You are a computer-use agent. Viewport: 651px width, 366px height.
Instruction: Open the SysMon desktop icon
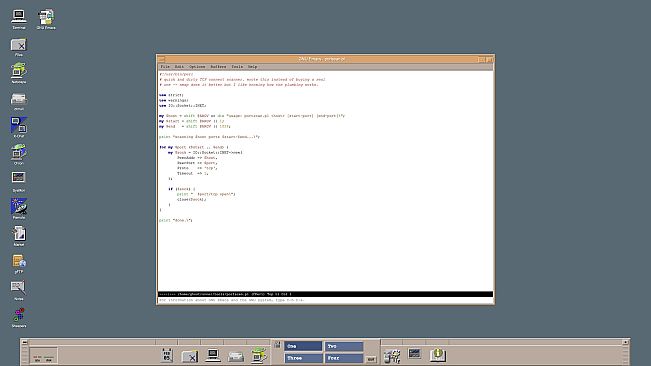(19, 181)
